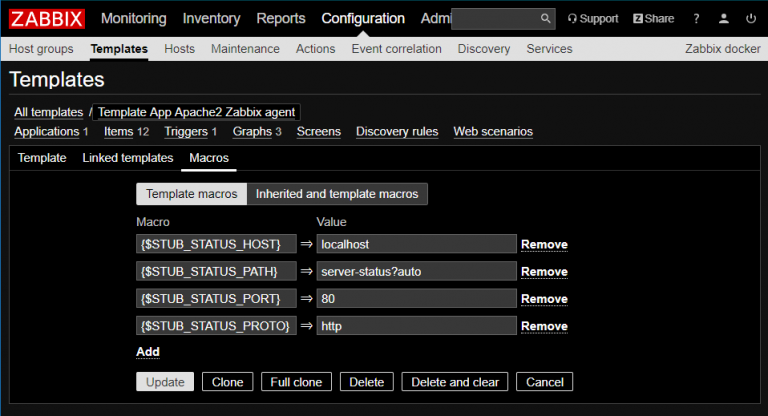768x416 pixels.
Task: Switch to the Macros tab
Action: [x=209, y=158]
